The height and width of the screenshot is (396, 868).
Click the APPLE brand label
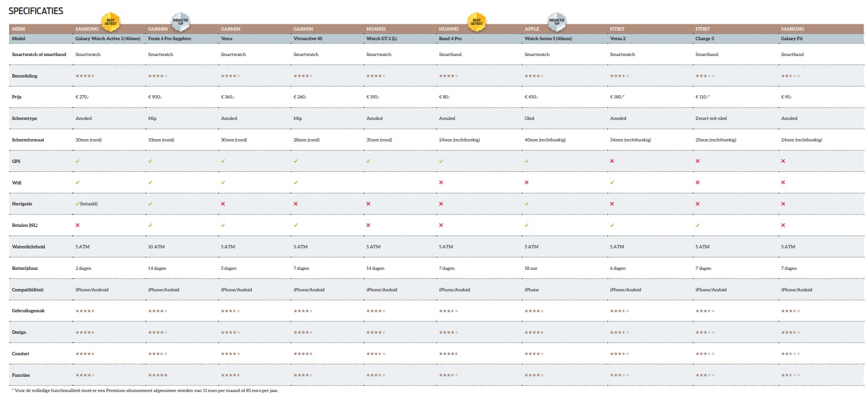click(x=531, y=28)
